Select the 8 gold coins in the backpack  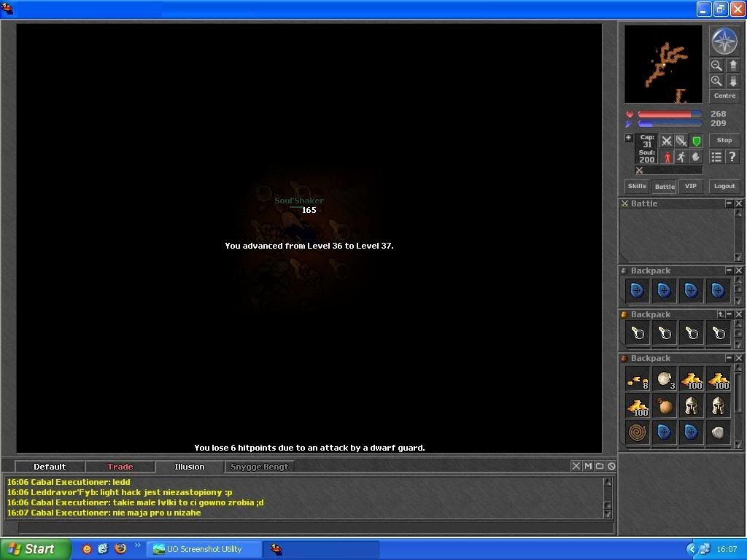[638, 379]
